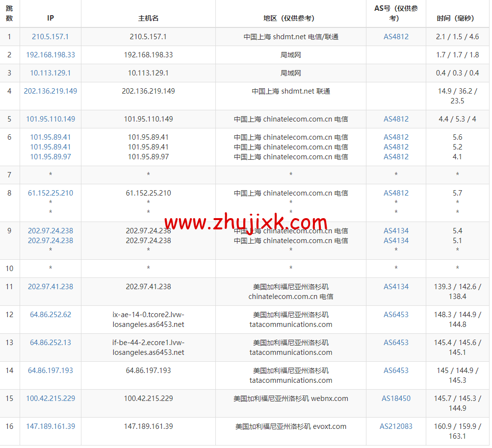Open AS6453 link in hop 13

(x=395, y=342)
